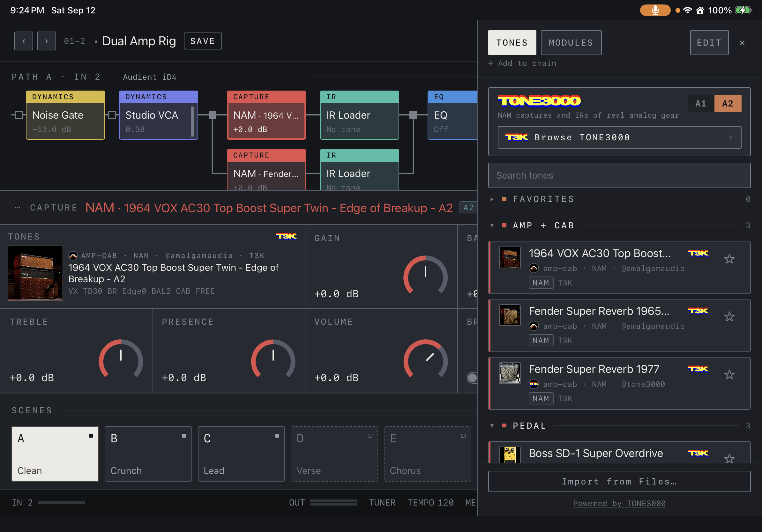Star the Boss SD-1 Super Overdrive tone
The width and height of the screenshot is (762, 532).
pyautogui.click(x=729, y=458)
